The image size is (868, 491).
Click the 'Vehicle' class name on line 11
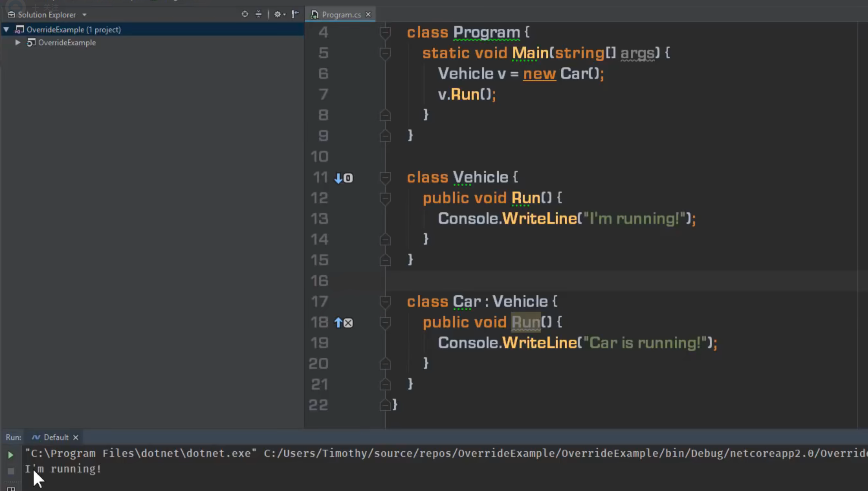click(x=481, y=177)
